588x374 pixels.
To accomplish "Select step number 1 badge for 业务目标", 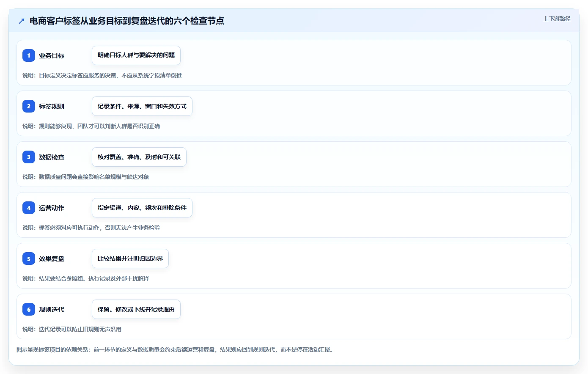I will click(29, 55).
